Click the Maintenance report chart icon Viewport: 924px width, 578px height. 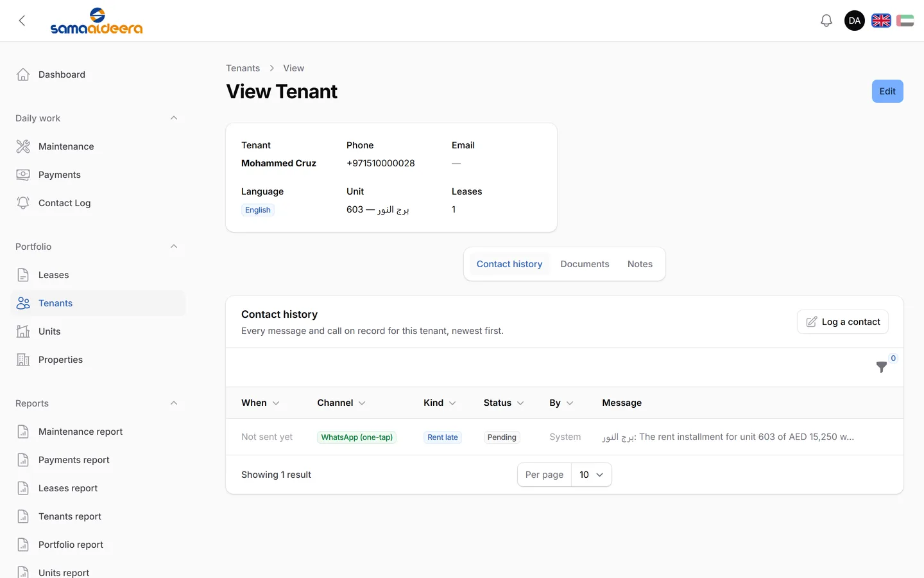tap(23, 432)
